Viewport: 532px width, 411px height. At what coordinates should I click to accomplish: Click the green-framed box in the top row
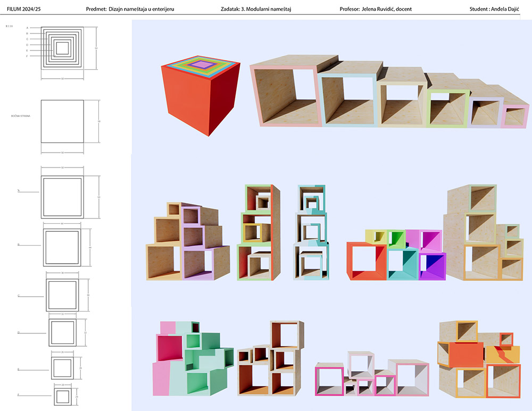tap(448, 109)
